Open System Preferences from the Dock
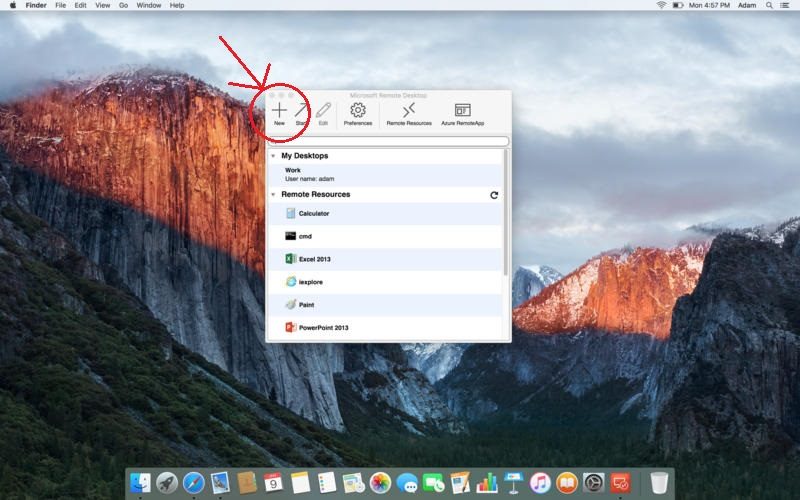800x500 pixels. click(593, 482)
